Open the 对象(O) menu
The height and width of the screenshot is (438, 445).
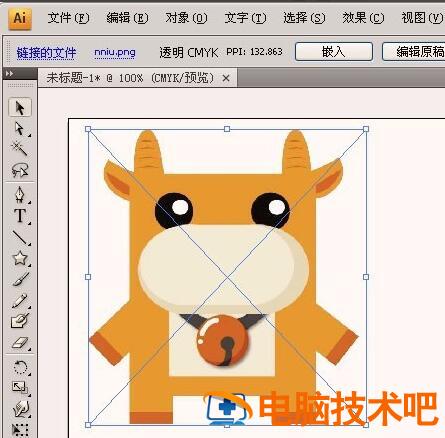(186, 18)
